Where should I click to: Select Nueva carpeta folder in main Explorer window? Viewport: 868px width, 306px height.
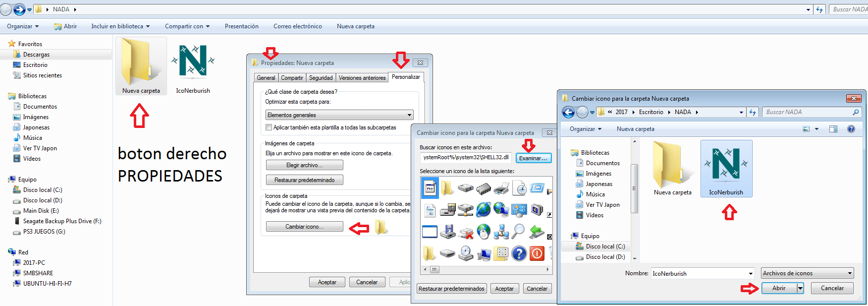pos(141,66)
